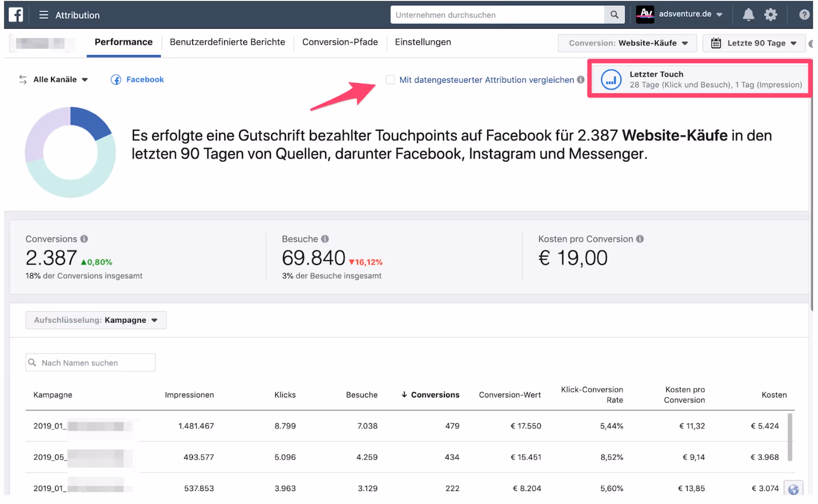The image size is (818, 504).
Task: Click the adsventure Av logo
Action: [x=645, y=14]
